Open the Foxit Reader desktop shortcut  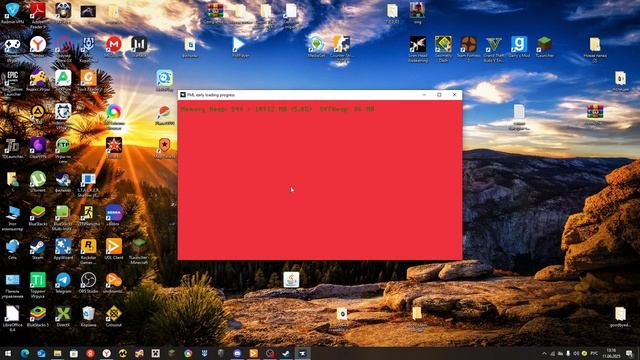tap(88, 80)
